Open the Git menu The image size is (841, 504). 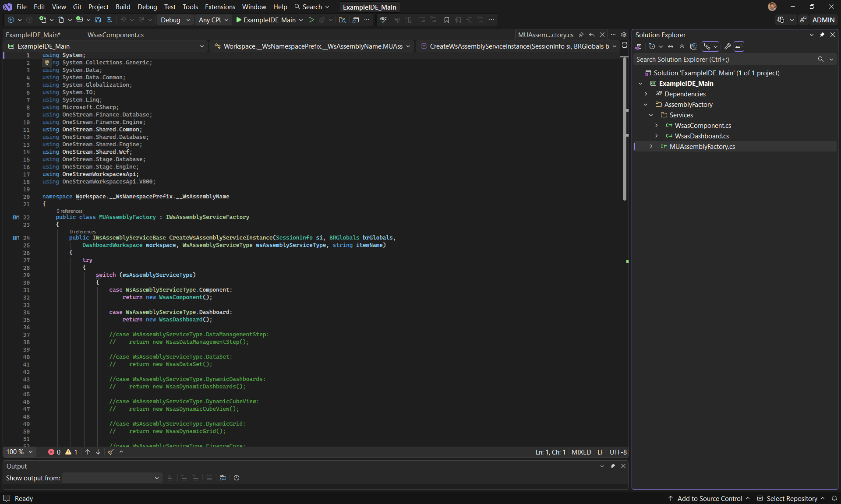tap(77, 7)
